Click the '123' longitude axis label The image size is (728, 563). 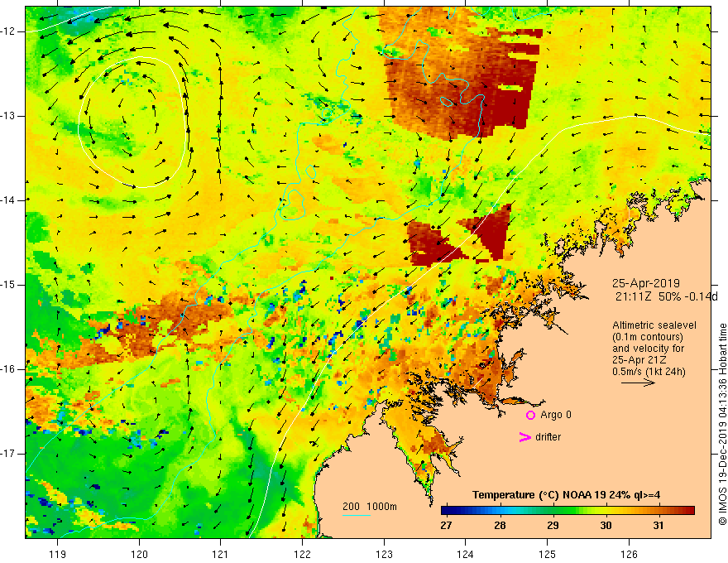tap(384, 554)
